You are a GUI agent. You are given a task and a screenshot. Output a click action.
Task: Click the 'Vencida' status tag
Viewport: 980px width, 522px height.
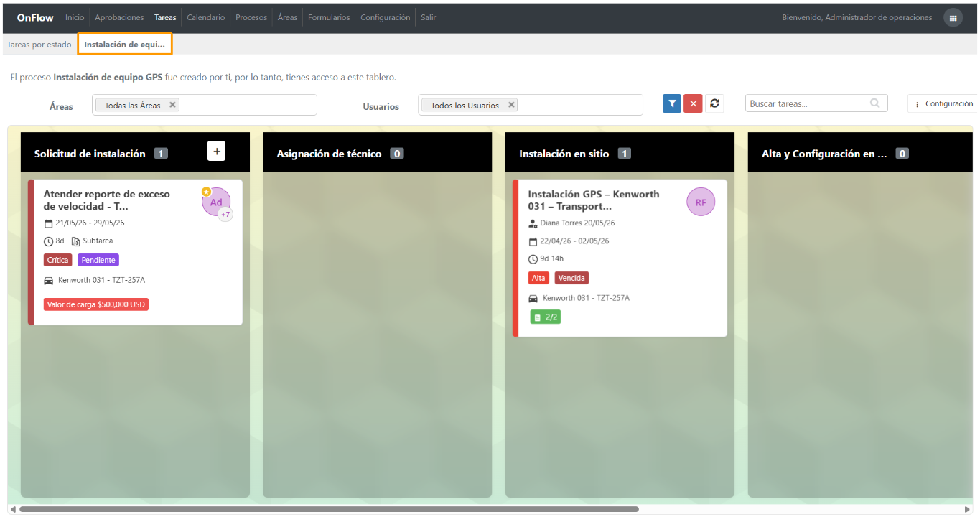coord(571,278)
